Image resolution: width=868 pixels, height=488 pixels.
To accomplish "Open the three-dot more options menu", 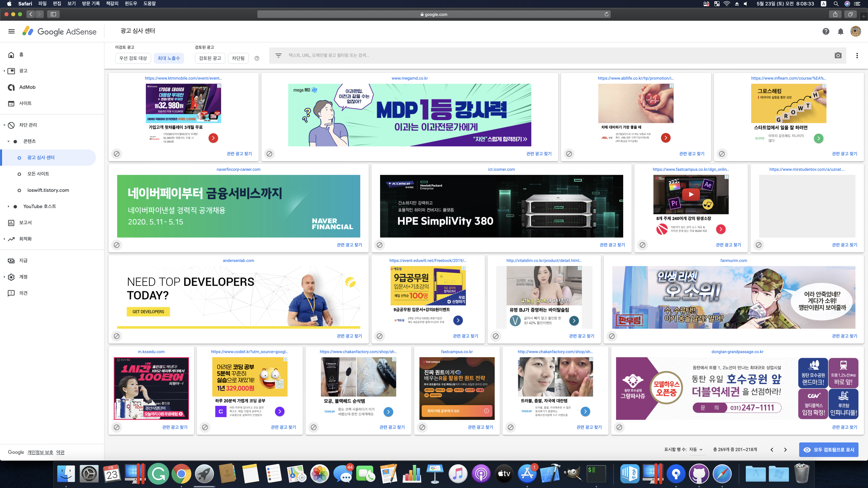I will (x=857, y=56).
